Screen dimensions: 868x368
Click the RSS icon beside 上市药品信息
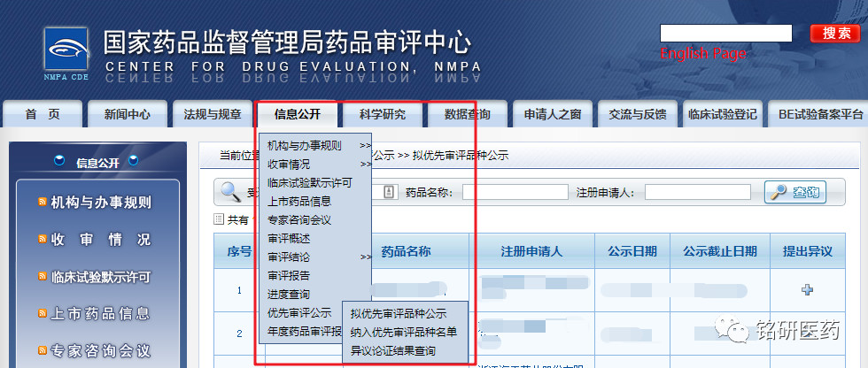pyautogui.click(x=43, y=314)
